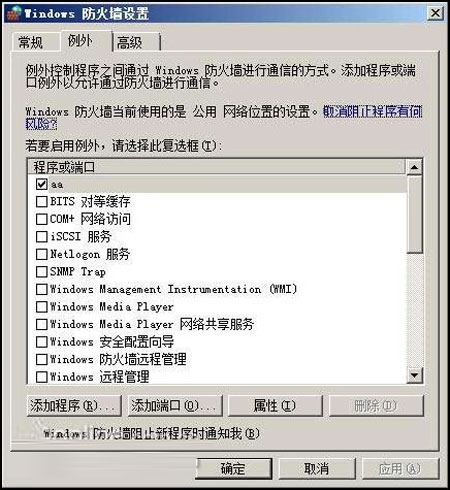
Task: Click the 添加端口(O)... button
Action: tap(175, 406)
